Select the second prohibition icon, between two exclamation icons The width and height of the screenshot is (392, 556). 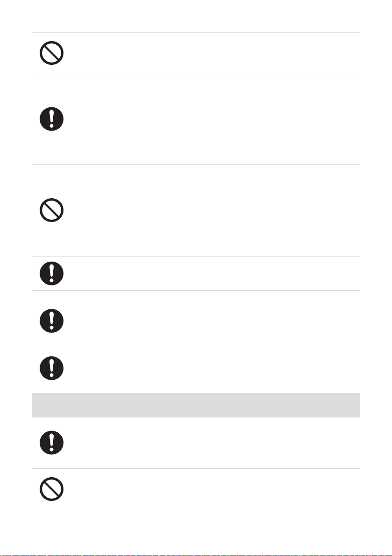click(51, 210)
